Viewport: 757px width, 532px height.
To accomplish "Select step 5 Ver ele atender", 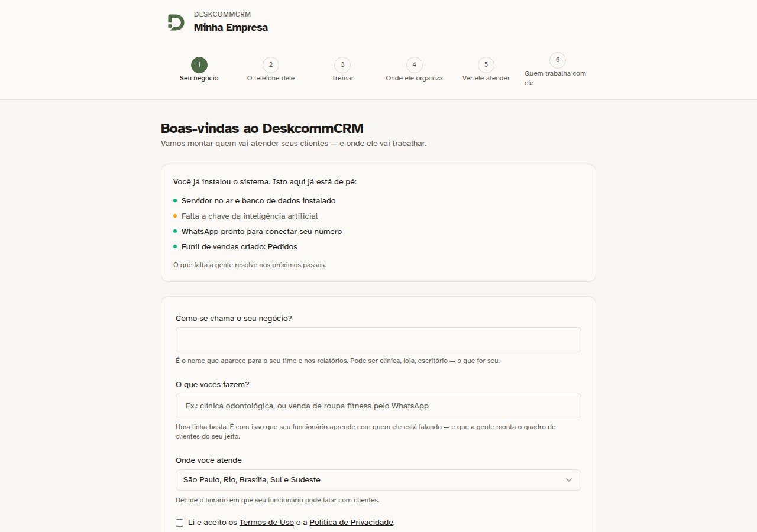I will (486, 70).
